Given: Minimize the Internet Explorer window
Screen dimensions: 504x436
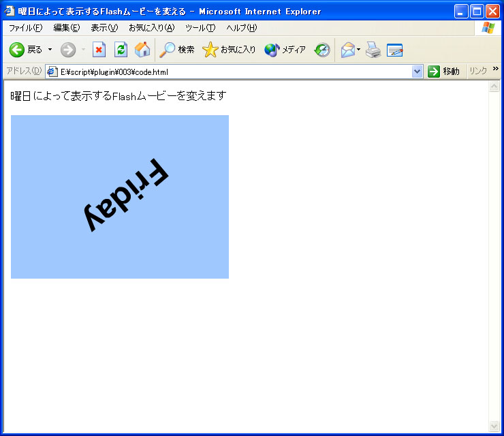Looking at the screenshot, I should [461, 12].
